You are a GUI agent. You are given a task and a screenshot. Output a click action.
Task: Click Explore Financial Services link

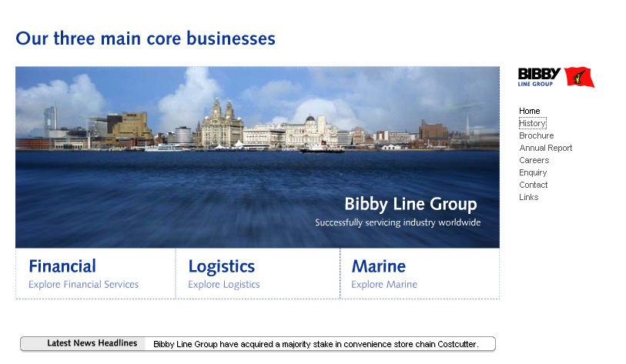point(83,285)
